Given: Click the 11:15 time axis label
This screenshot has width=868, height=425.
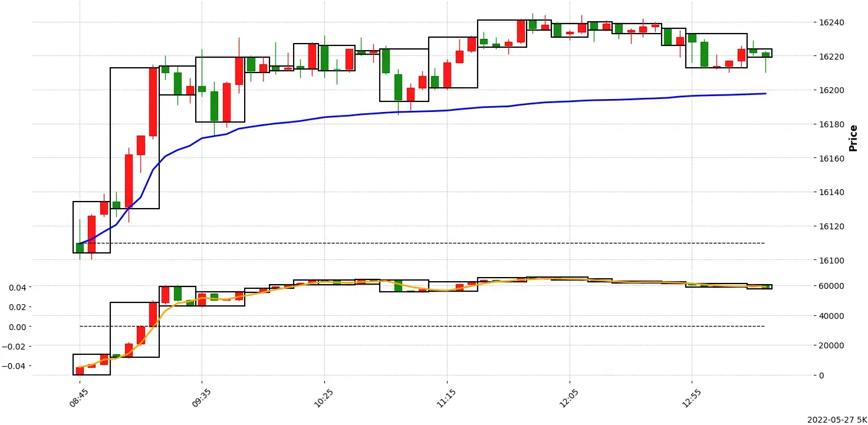Looking at the screenshot, I should click(x=446, y=398).
